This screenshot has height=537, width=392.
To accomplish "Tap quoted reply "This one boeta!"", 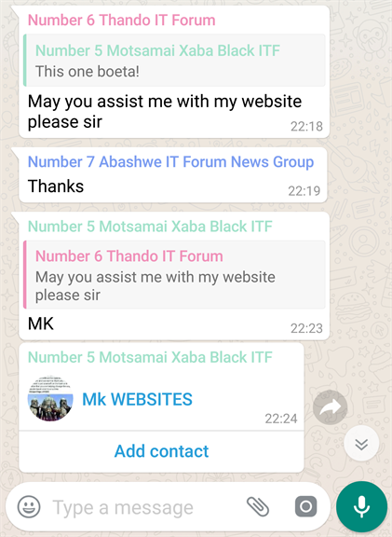I will pos(174,61).
